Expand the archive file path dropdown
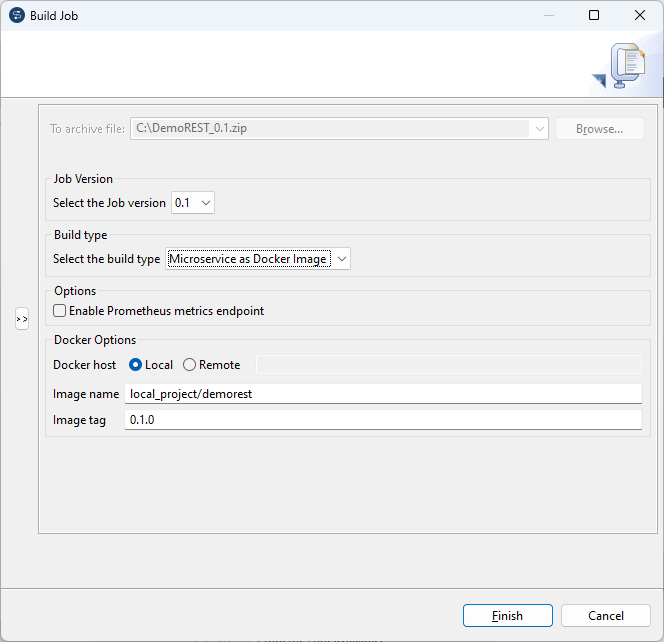664x642 pixels. pyautogui.click(x=540, y=129)
